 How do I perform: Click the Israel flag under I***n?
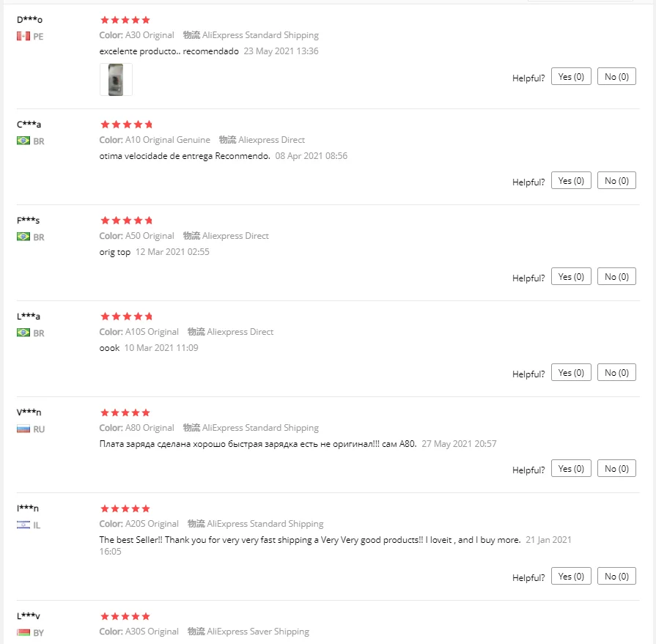23,525
